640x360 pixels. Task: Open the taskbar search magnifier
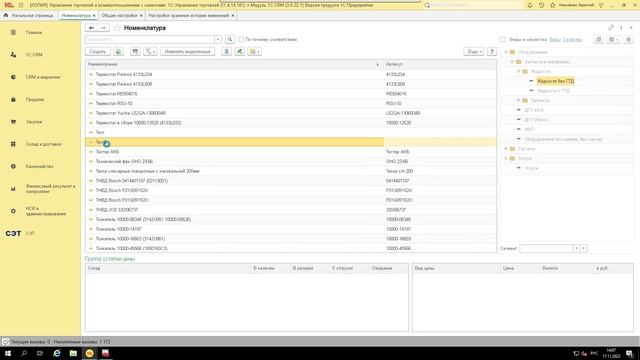click(24, 353)
